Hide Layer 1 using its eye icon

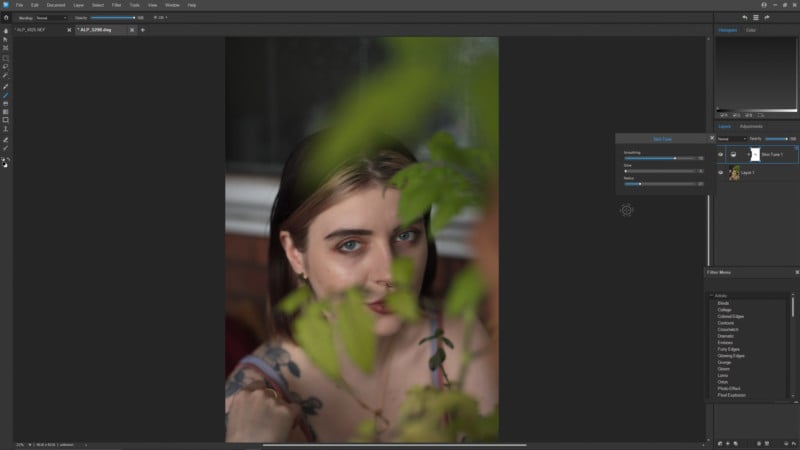click(x=720, y=173)
